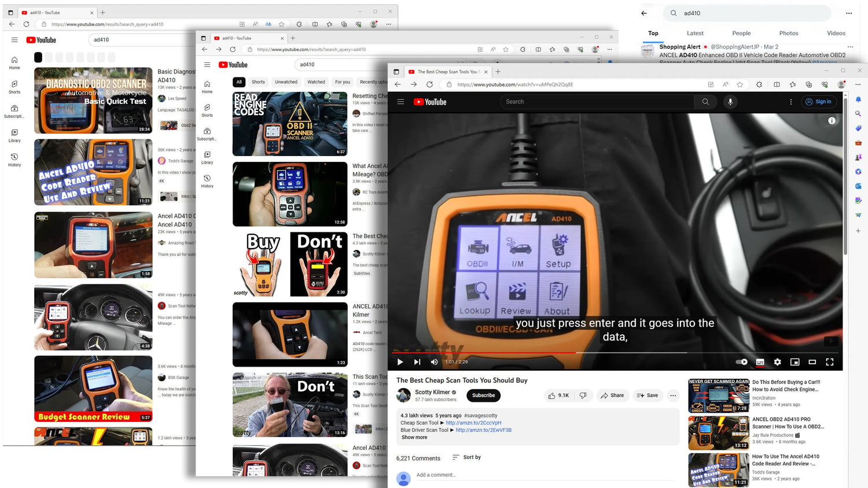The height and width of the screenshot is (488, 868).
Task: Click the thumbs down dislike icon
Action: pyautogui.click(x=583, y=395)
